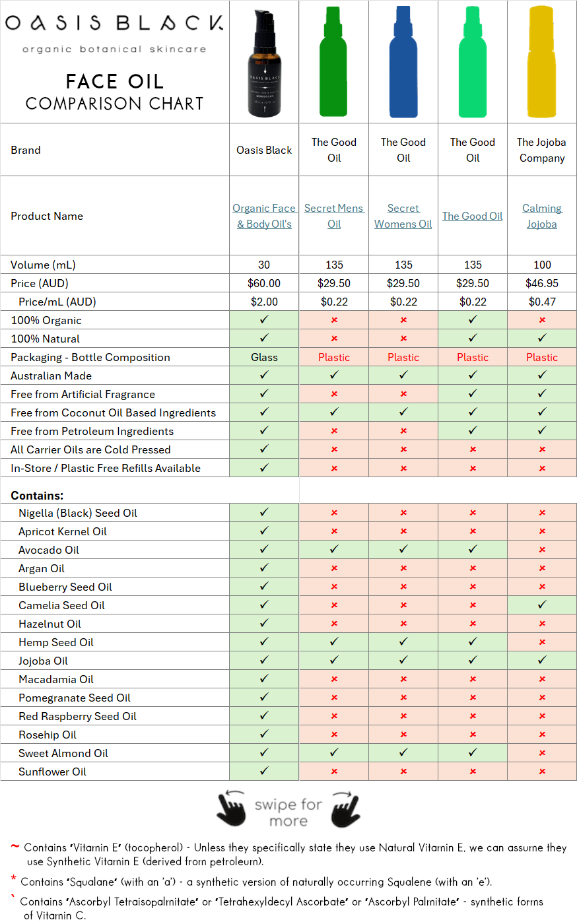Click the Plastic cell under The Jojoba Company
Image resolution: width=577 pixels, height=924 pixels.
pyautogui.click(x=542, y=357)
